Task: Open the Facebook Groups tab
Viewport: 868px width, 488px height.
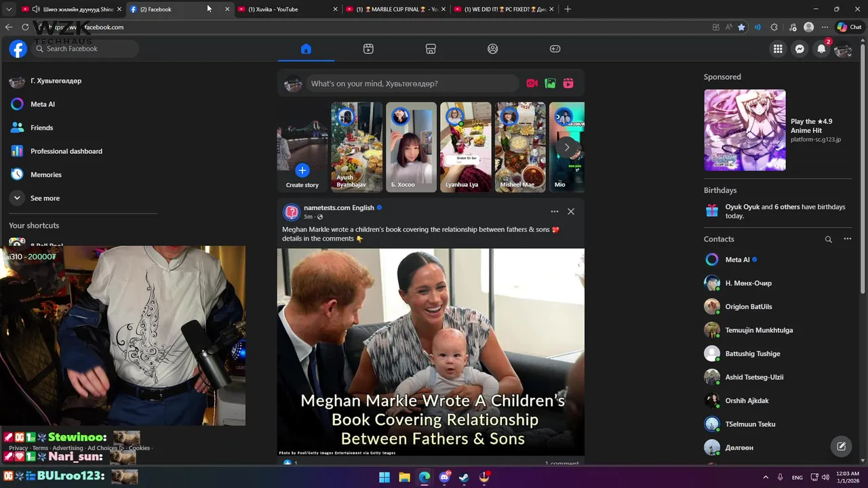Action: [493, 49]
